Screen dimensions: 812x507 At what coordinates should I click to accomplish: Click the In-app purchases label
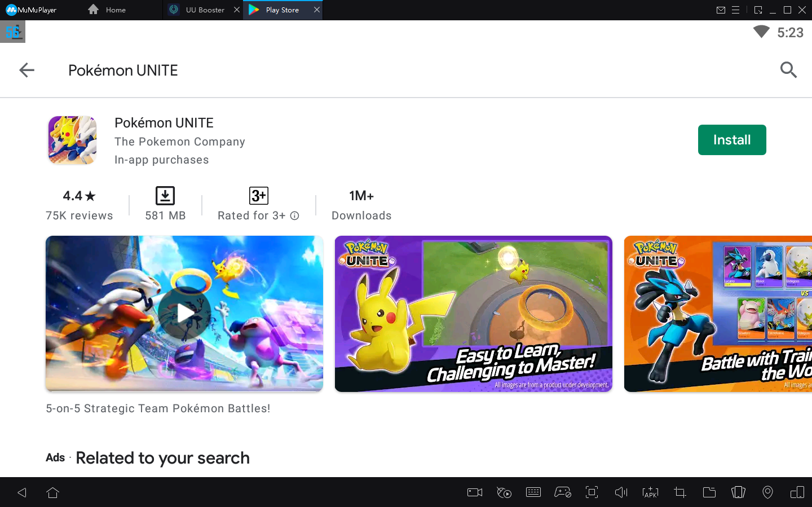tap(161, 160)
